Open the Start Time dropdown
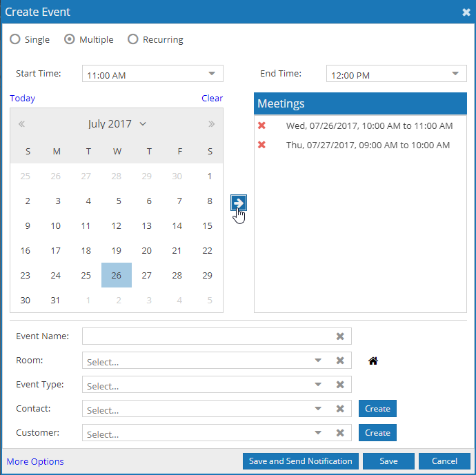Screen dimensions: 476x475 click(x=212, y=73)
